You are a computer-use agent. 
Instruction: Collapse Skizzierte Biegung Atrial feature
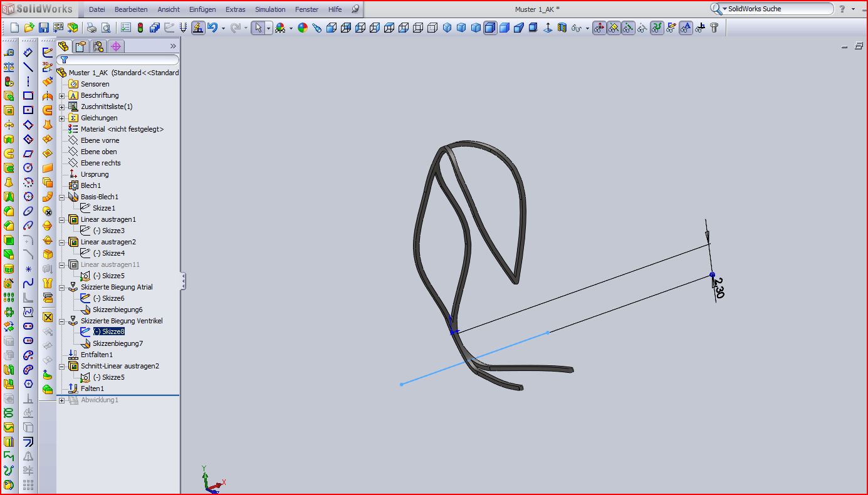62,287
